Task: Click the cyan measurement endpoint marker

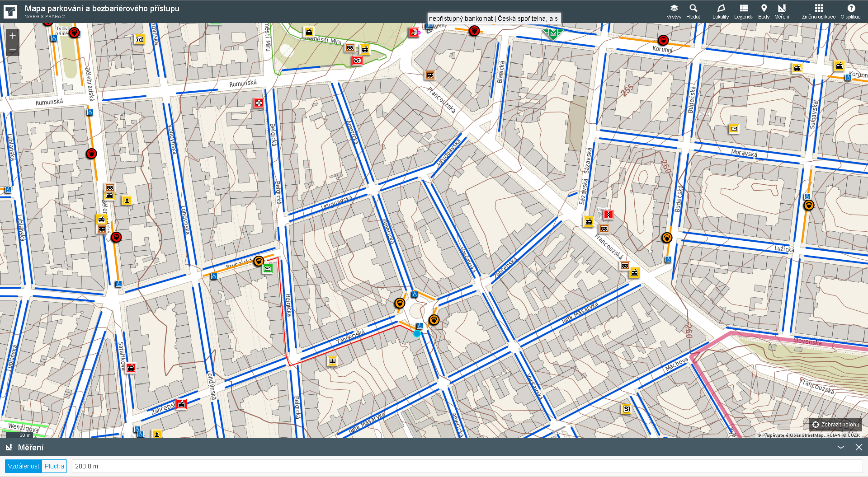Action: pyautogui.click(x=417, y=333)
